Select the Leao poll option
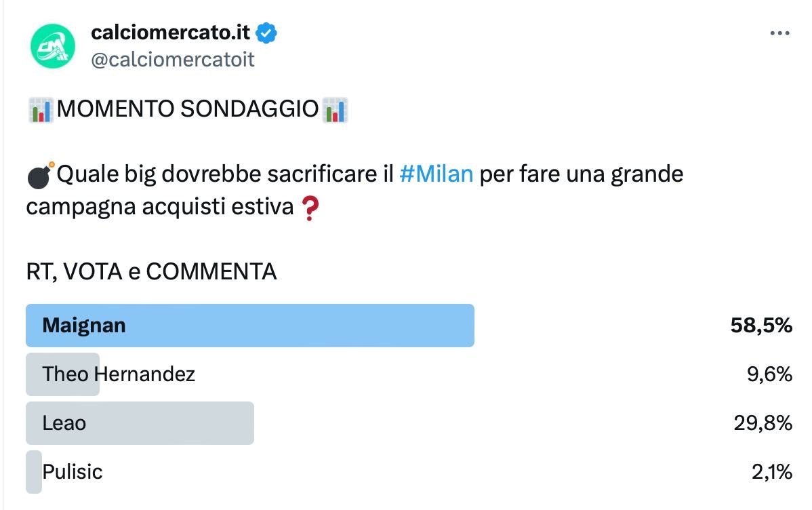Screen dimensions: 812x510 tap(64, 423)
